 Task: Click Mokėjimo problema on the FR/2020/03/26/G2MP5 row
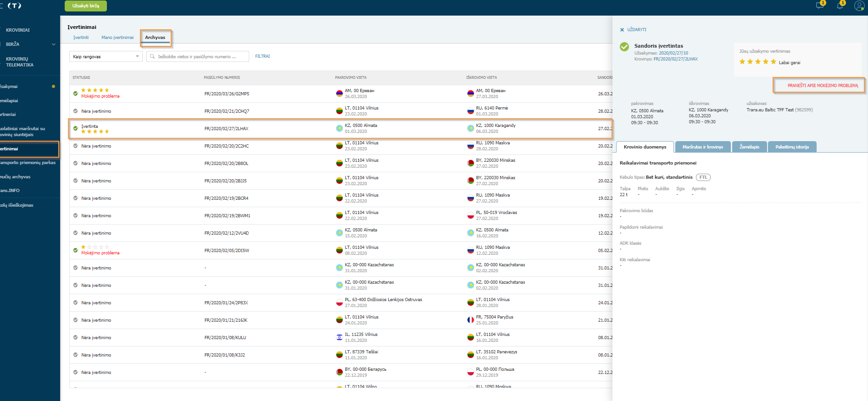[100, 96]
